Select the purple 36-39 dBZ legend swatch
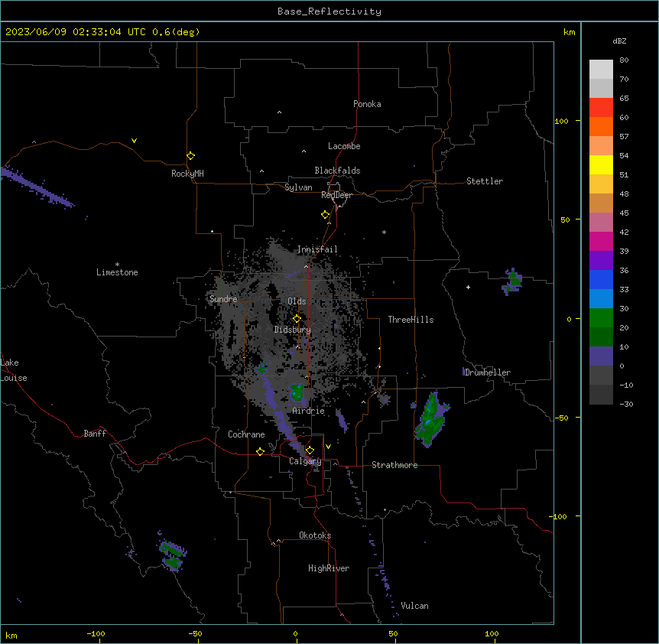659x644 pixels. point(601,261)
